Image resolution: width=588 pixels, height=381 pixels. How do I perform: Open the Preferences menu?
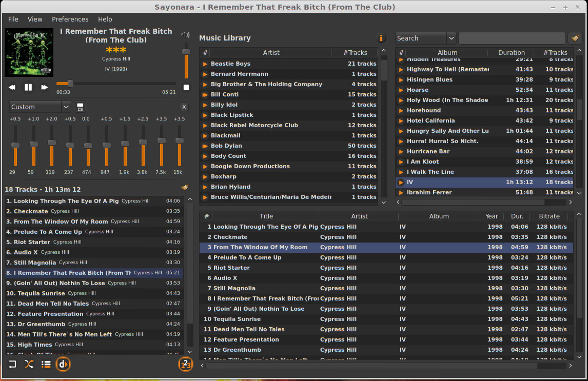(70, 19)
